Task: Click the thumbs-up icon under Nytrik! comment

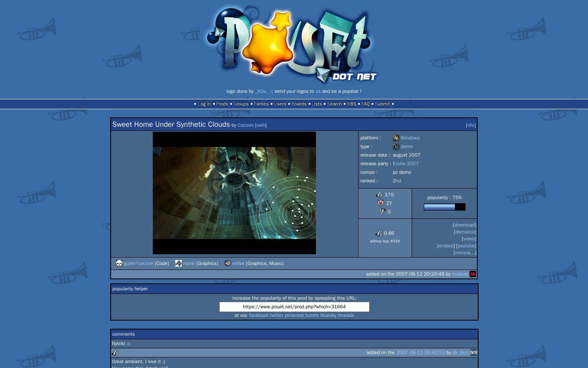Action: click(115, 352)
